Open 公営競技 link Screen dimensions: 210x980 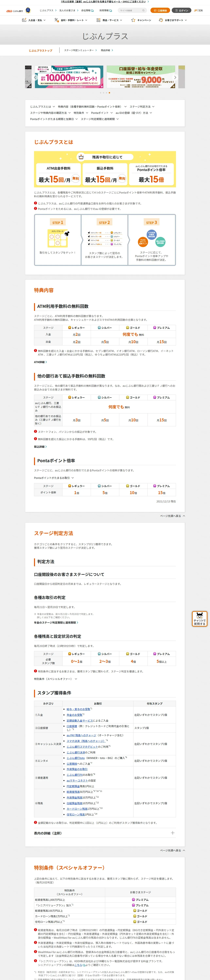coord(72,764)
